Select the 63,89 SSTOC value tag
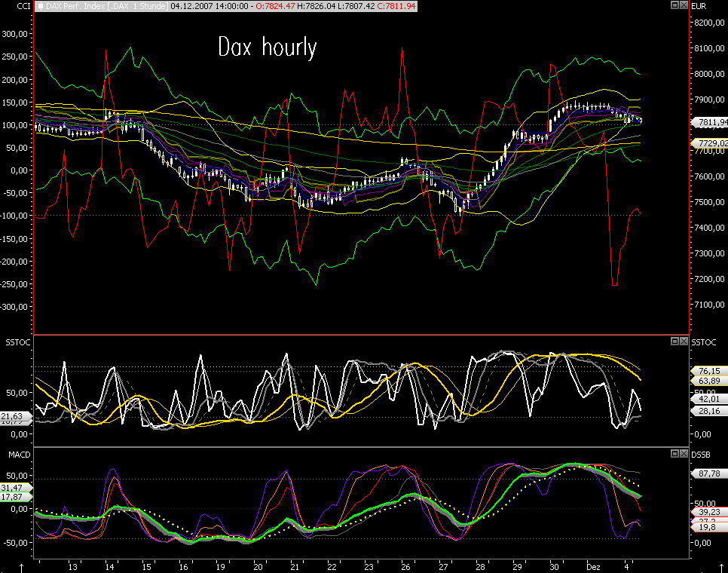Image resolution: width=728 pixels, height=573 pixels. (x=708, y=381)
